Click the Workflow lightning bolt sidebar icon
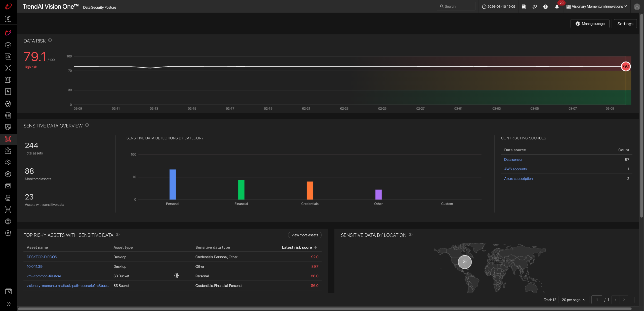 [x=8, y=92]
